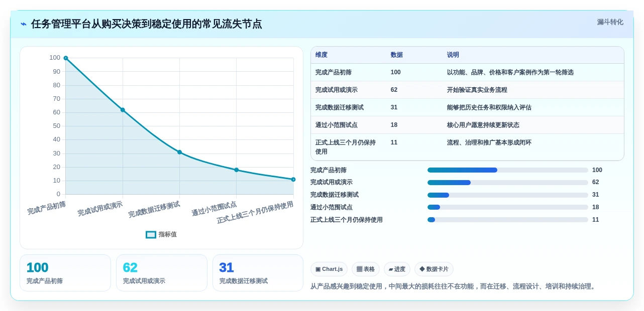This screenshot has width=644, height=311.
Task: Click the 数据卡片 tag chip
Action: 434,269
